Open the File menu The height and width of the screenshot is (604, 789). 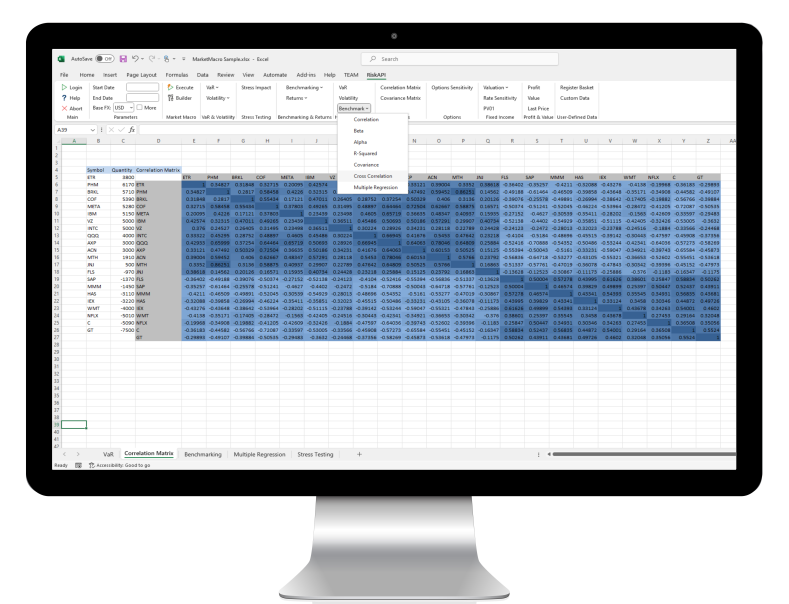[x=64, y=75]
